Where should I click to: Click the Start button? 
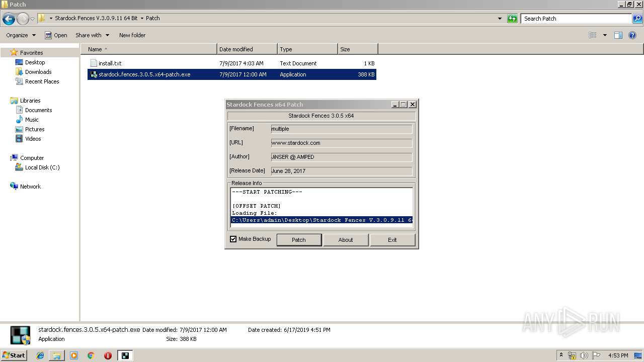coord(14,355)
